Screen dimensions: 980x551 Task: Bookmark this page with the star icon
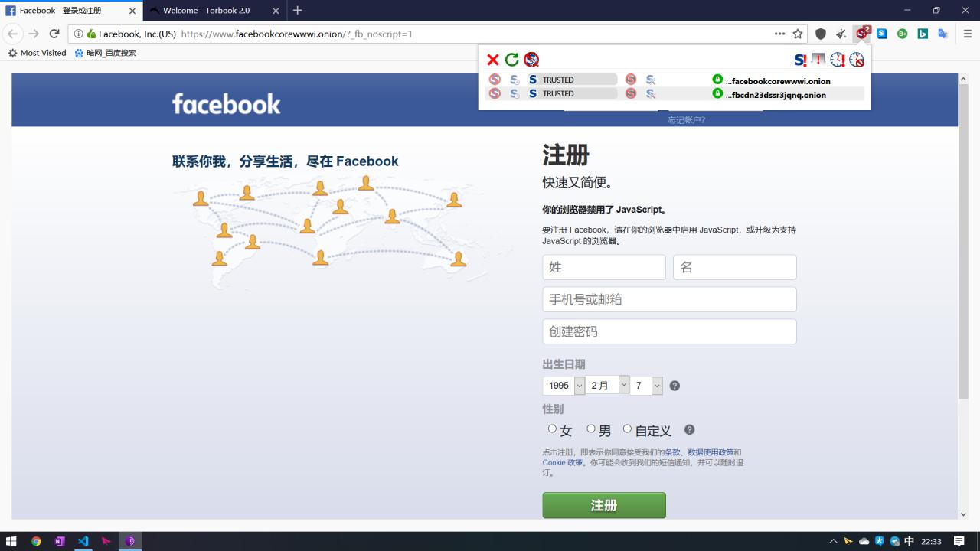click(798, 34)
